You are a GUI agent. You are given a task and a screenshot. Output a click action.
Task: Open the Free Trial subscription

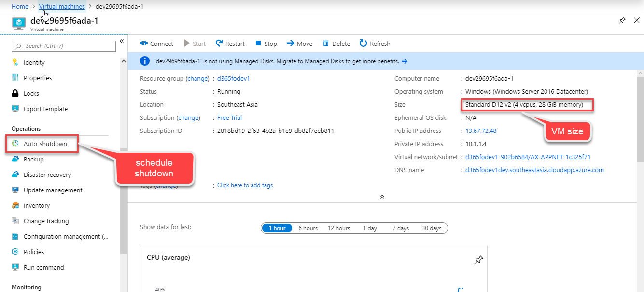[x=230, y=117]
